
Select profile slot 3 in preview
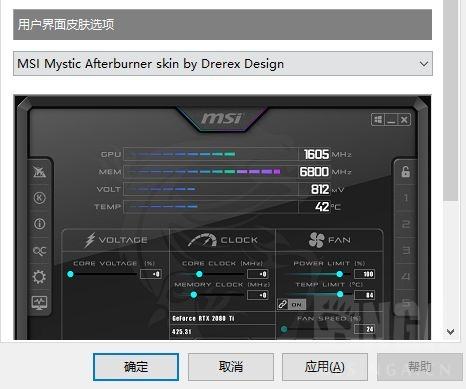point(406,250)
